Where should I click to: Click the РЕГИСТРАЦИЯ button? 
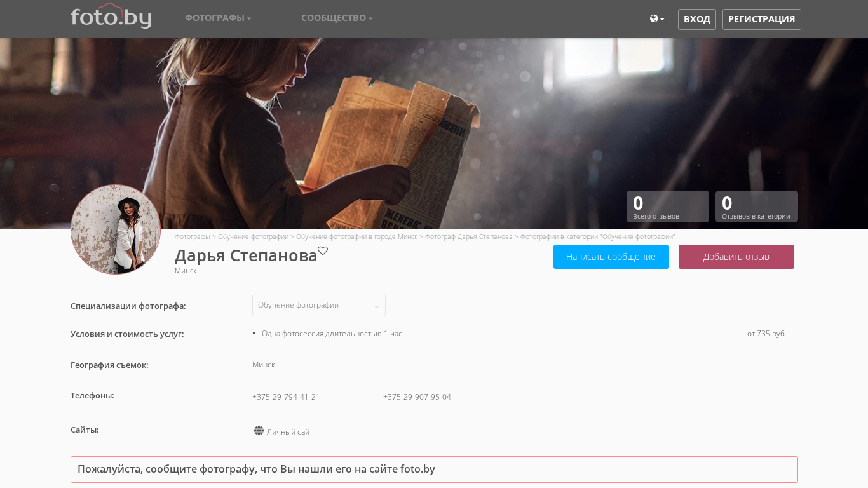pos(762,19)
